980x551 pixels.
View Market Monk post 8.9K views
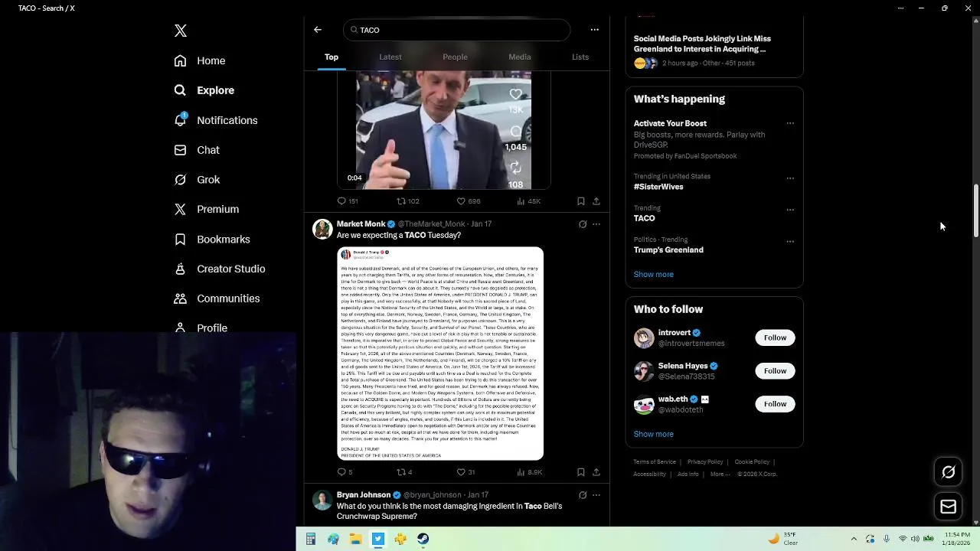(x=530, y=472)
